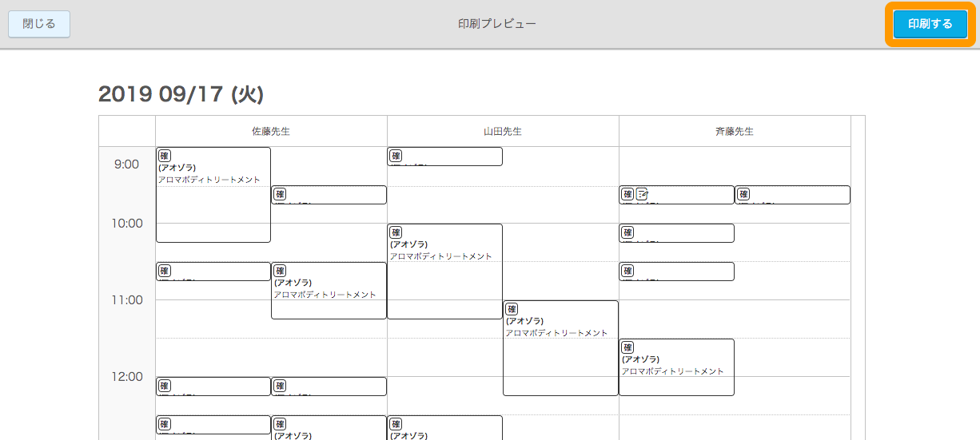The height and width of the screenshot is (440, 980).
Task: Click the 斉藤先生 column header
Action: coord(735,132)
